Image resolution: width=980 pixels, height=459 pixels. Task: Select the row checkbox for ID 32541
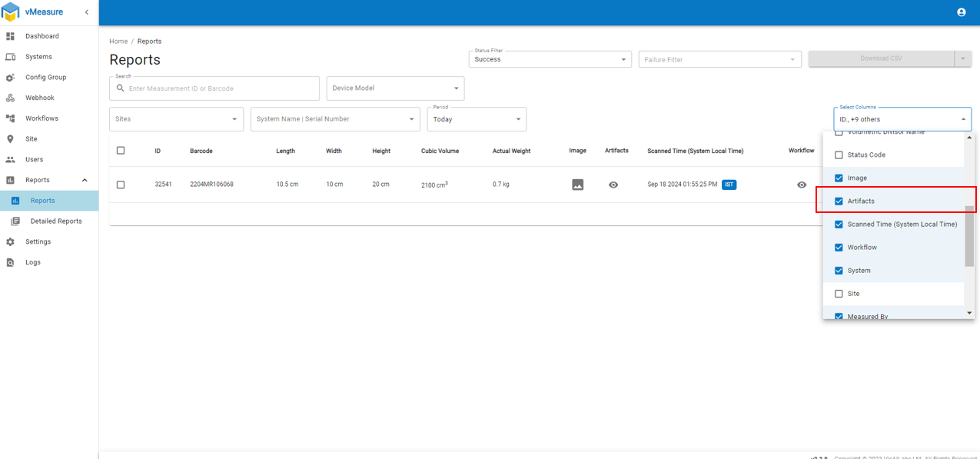point(121,185)
